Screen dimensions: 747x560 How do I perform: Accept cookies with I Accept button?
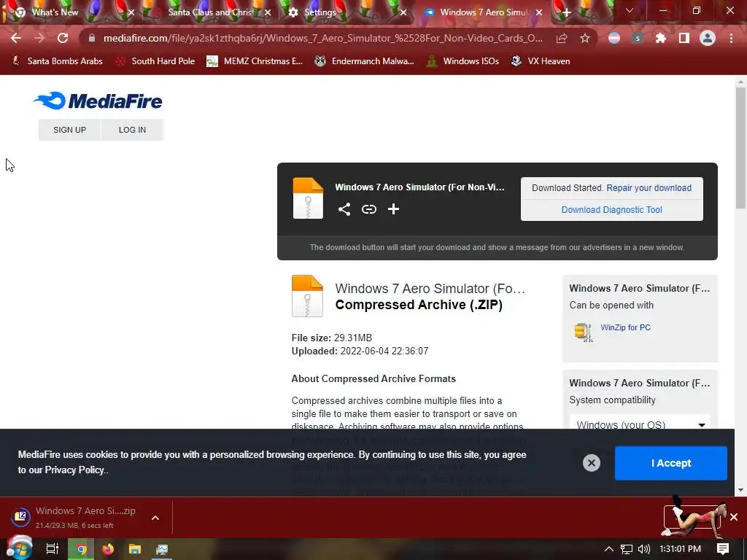pyautogui.click(x=671, y=463)
